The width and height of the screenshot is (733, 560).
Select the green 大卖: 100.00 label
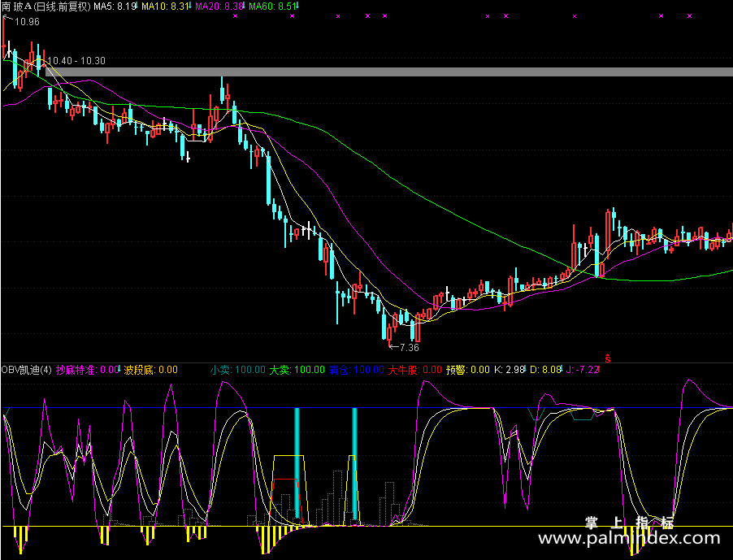click(297, 370)
